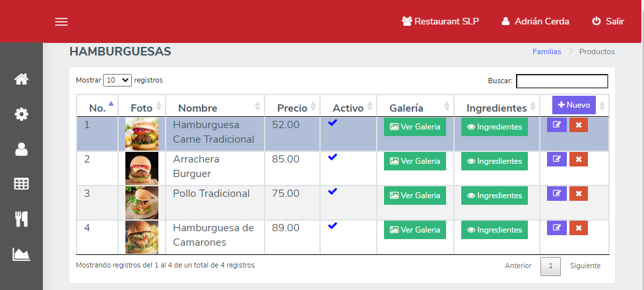Screen dimensions: 644x290
Task: Expand the Mostrar registros dropdown
Action: coord(117,80)
